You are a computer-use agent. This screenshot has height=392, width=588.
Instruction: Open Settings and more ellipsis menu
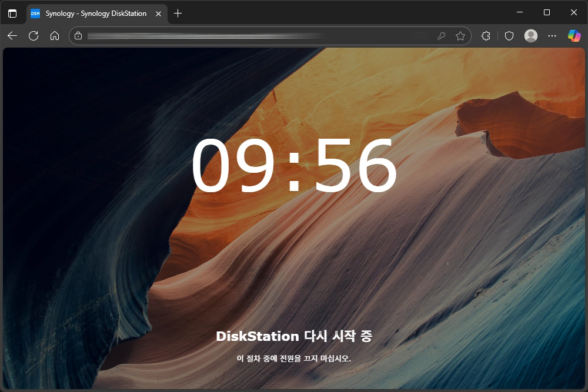click(x=552, y=36)
